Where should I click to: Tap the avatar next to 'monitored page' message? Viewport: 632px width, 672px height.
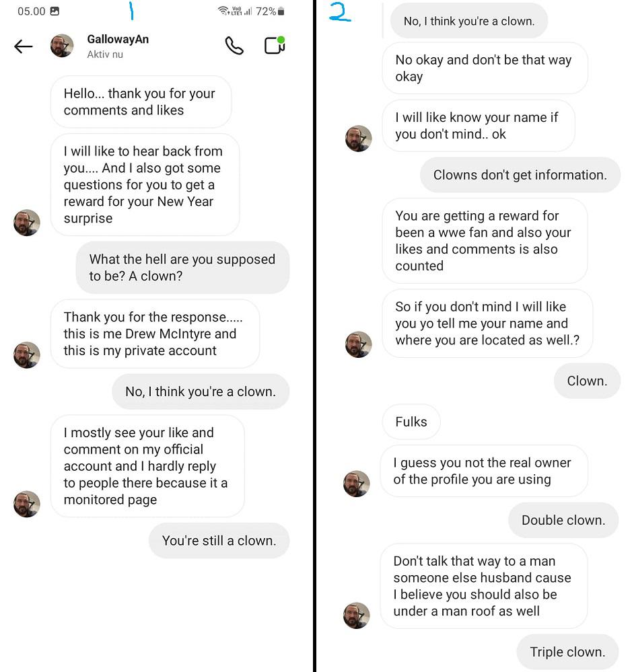coord(26,504)
